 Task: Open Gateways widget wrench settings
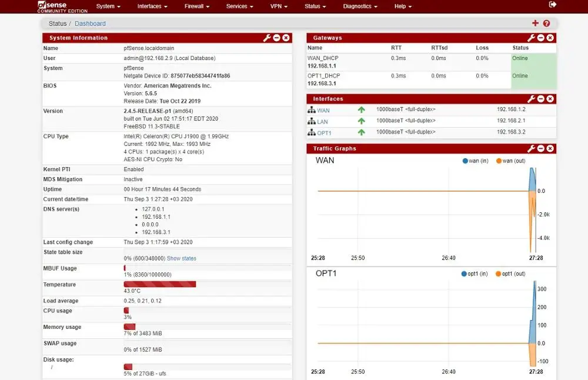click(x=531, y=38)
